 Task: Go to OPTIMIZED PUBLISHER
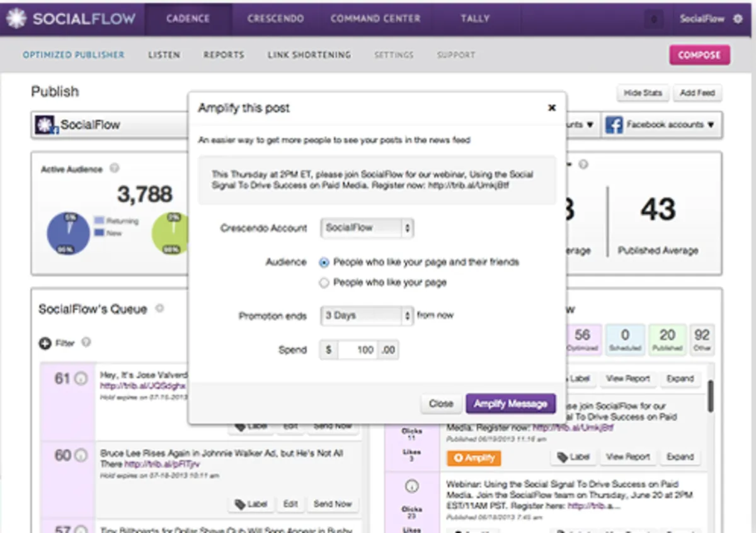click(x=74, y=55)
